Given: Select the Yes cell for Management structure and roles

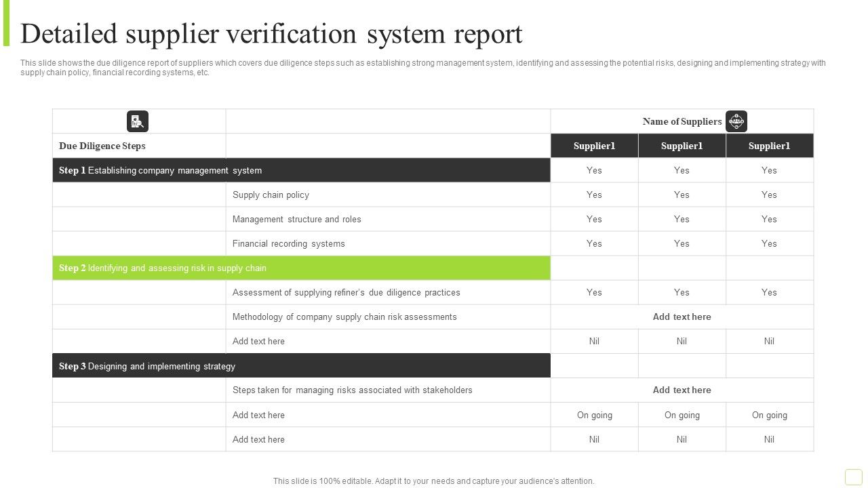Looking at the screenshot, I should point(594,219).
